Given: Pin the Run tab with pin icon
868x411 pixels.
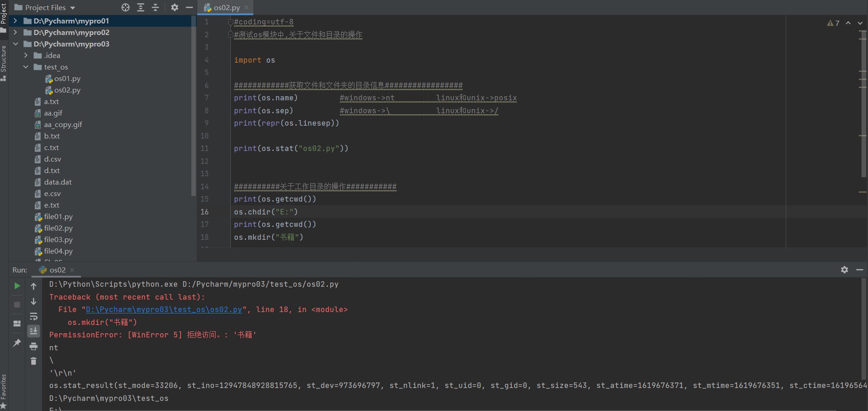Looking at the screenshot, I should 17,343.
